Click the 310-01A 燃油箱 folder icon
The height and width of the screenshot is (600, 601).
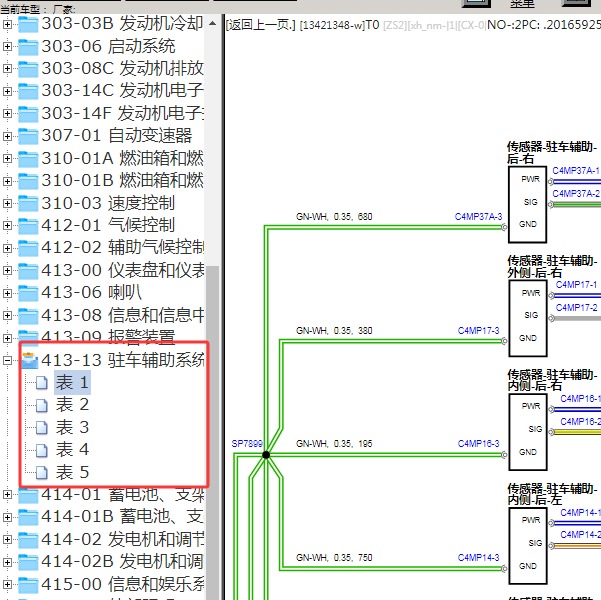28,159
